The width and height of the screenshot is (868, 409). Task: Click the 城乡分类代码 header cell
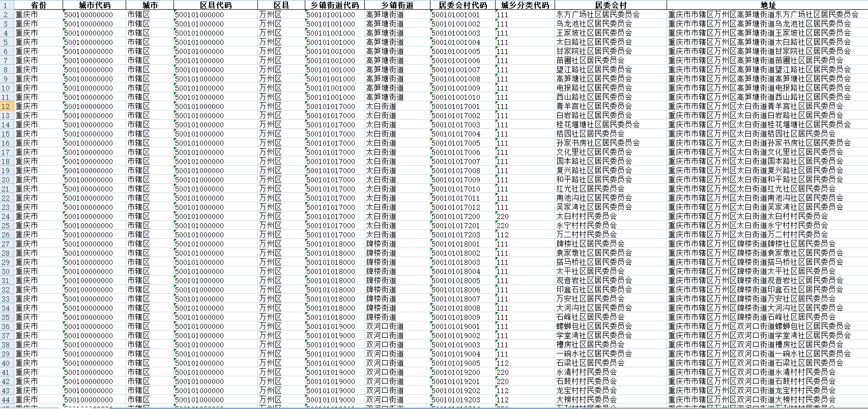click(x=525, y=5)
